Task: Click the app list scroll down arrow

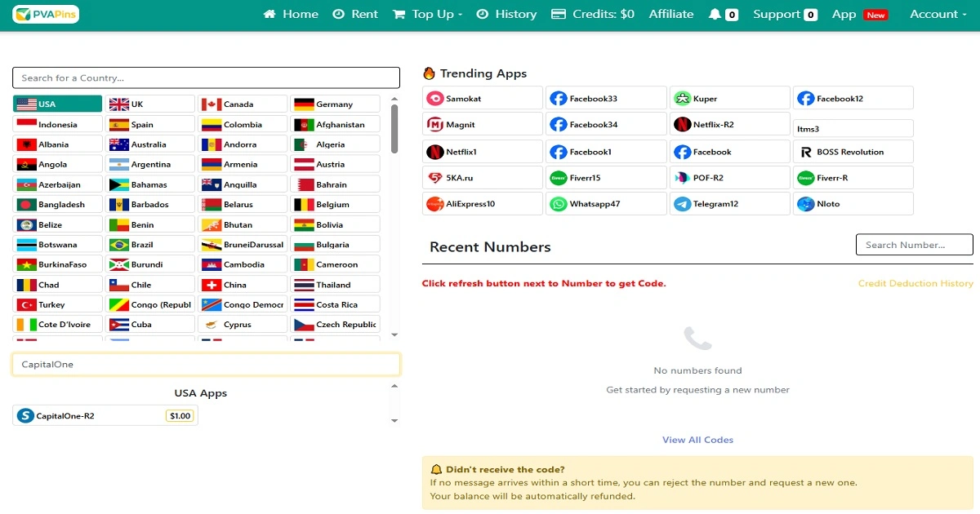Action: tap(394, 421)
